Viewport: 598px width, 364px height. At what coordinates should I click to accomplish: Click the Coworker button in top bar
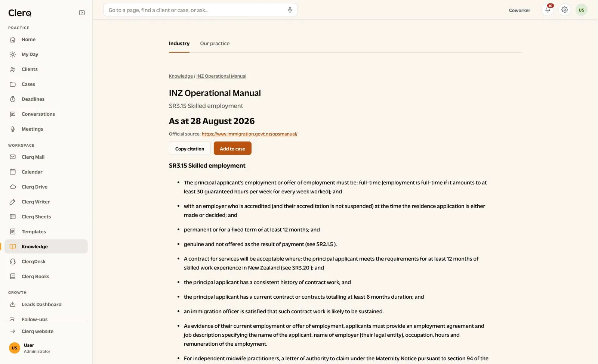pos(520,10)
